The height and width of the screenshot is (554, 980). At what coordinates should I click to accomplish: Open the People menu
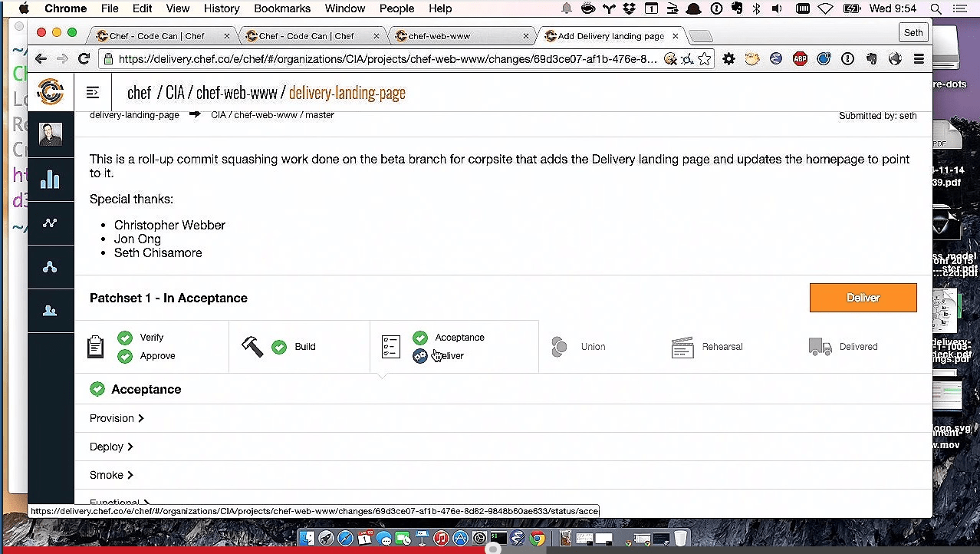pos(396,8)
